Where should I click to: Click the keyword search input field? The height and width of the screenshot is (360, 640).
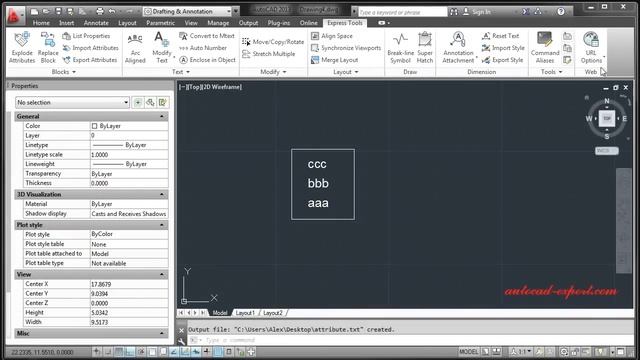(402, 12)
